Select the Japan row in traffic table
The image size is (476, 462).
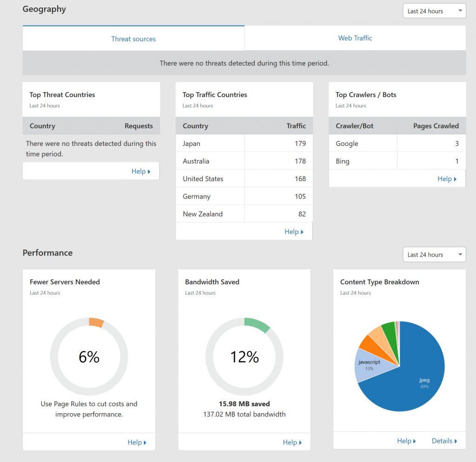click(244, 144)
